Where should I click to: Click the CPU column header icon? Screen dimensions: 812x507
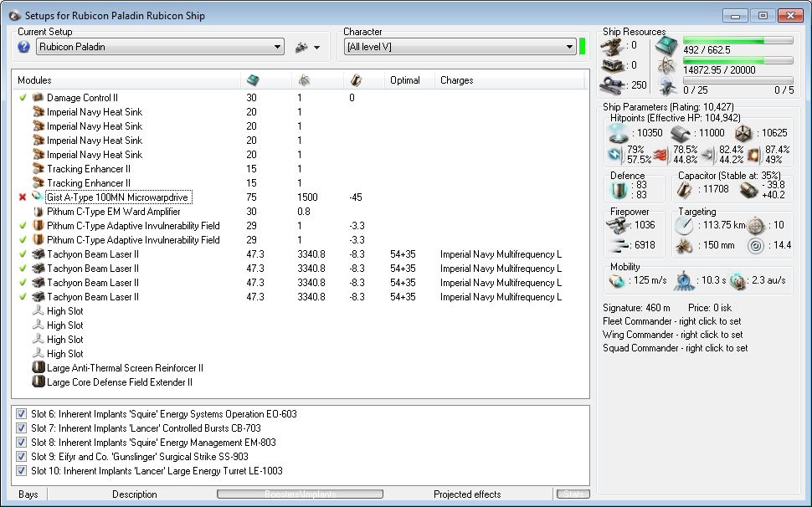pyautogui.click(x=254, y=80)
